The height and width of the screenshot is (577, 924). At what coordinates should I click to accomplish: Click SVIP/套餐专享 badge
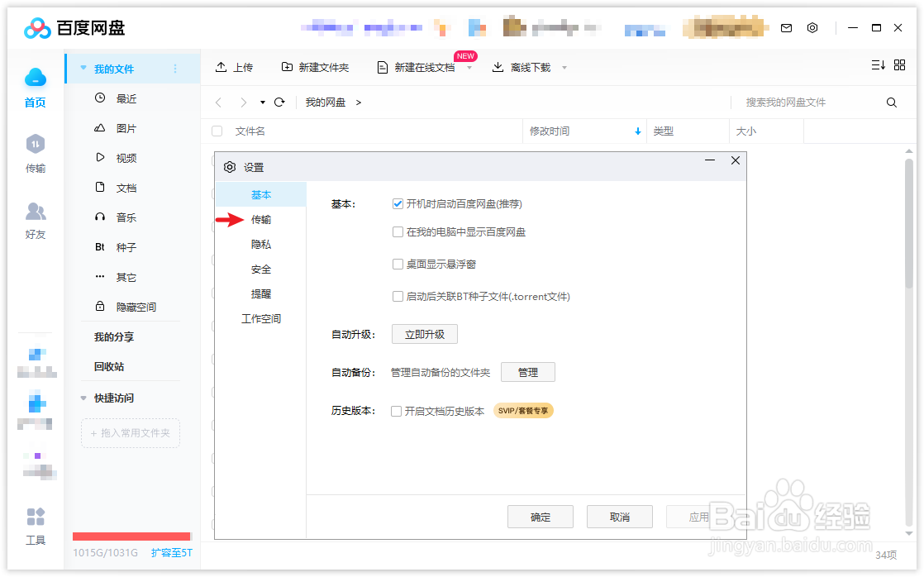(523, 411)
